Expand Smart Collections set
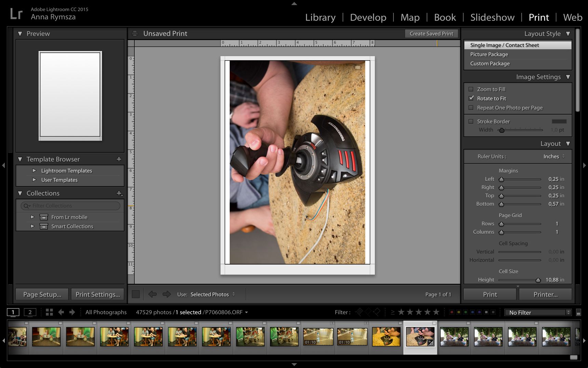 click(x=32, y=226)
